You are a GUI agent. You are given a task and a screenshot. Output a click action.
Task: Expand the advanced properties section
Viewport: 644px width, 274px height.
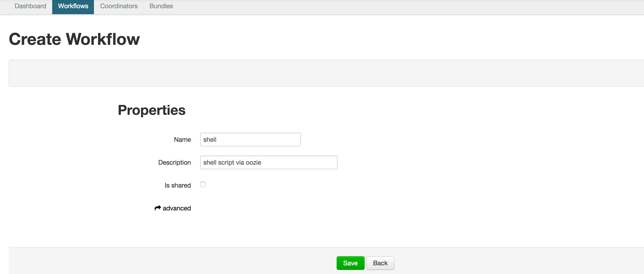tap(177, 208)
